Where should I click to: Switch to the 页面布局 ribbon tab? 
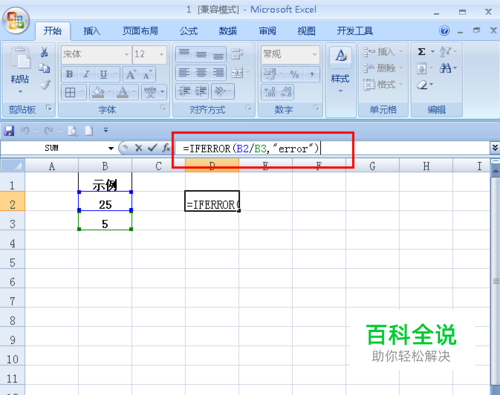point(140,31)
